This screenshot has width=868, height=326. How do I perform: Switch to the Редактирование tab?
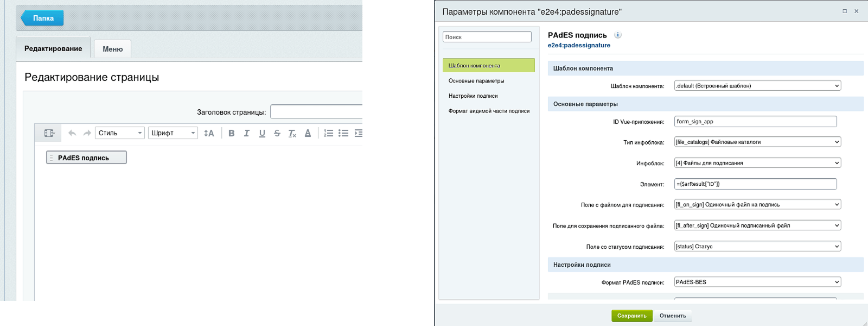point(53,48)
